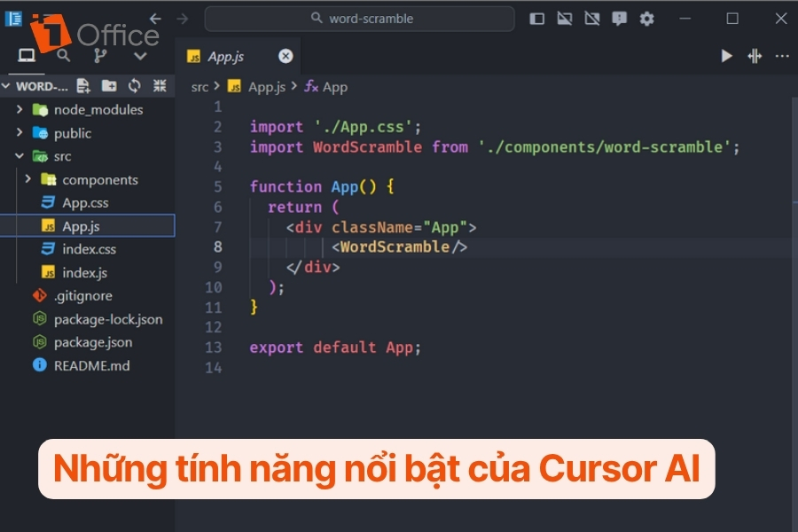Click the <WordScramble/> JSX tag
The height and width of the screenshot is (532, 798).
(400, 246)
